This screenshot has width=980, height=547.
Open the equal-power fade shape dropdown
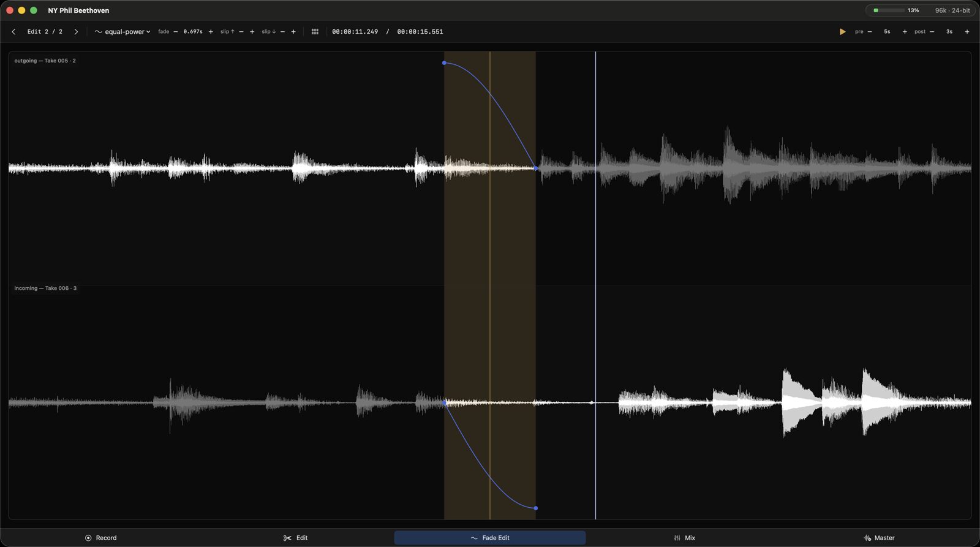coord(123,32)
